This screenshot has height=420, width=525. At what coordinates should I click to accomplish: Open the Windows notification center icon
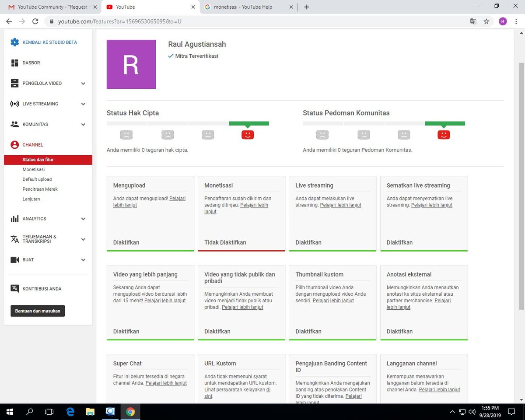(x=511, y=412)
